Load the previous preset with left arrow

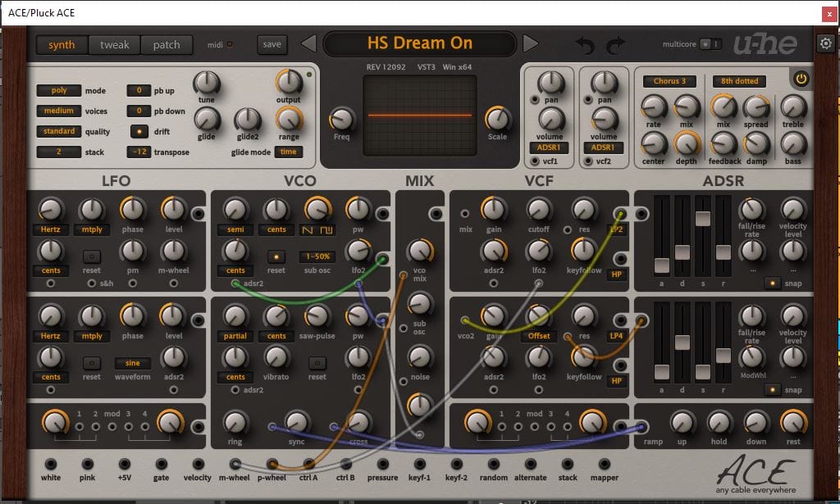[308, 43]
